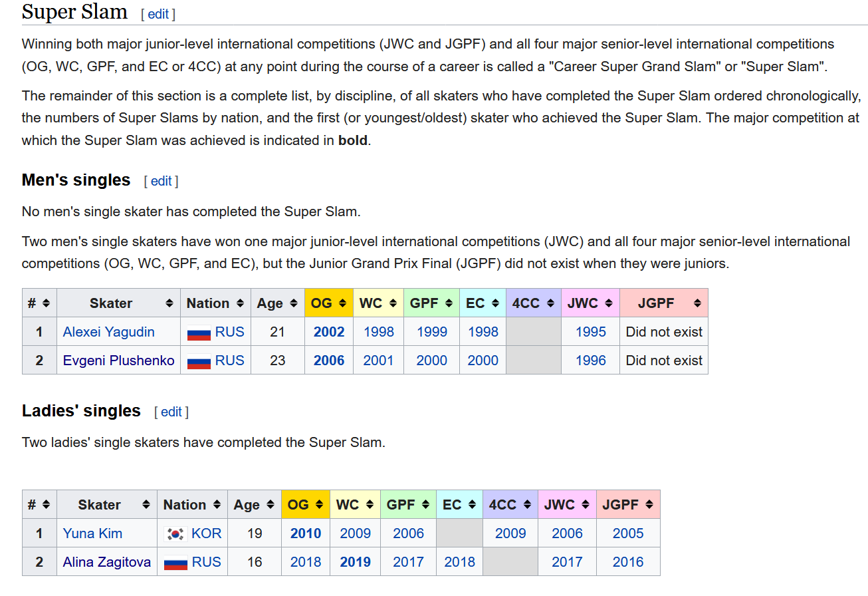The height and width of the screenshot is (596, 868).
Task: Edit the Men's singles section
Action: (161, 181)
